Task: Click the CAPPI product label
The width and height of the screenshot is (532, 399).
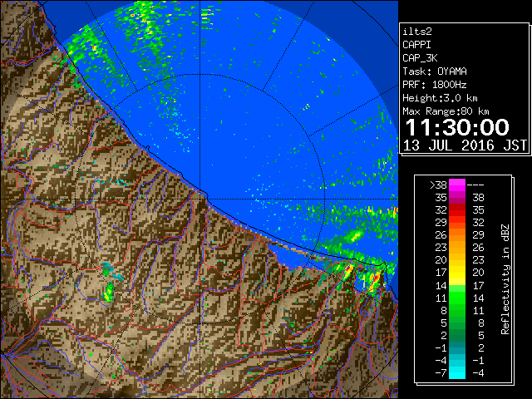Action: (416, 45)
